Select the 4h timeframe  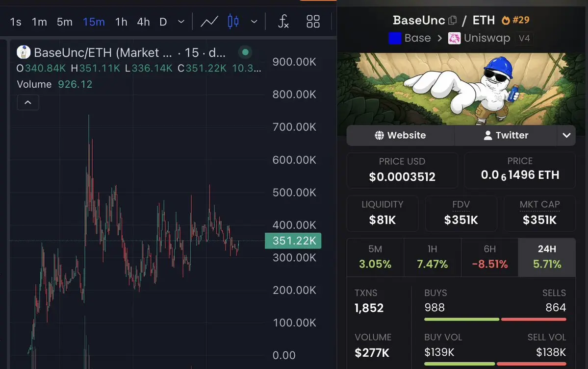[143, 22]
